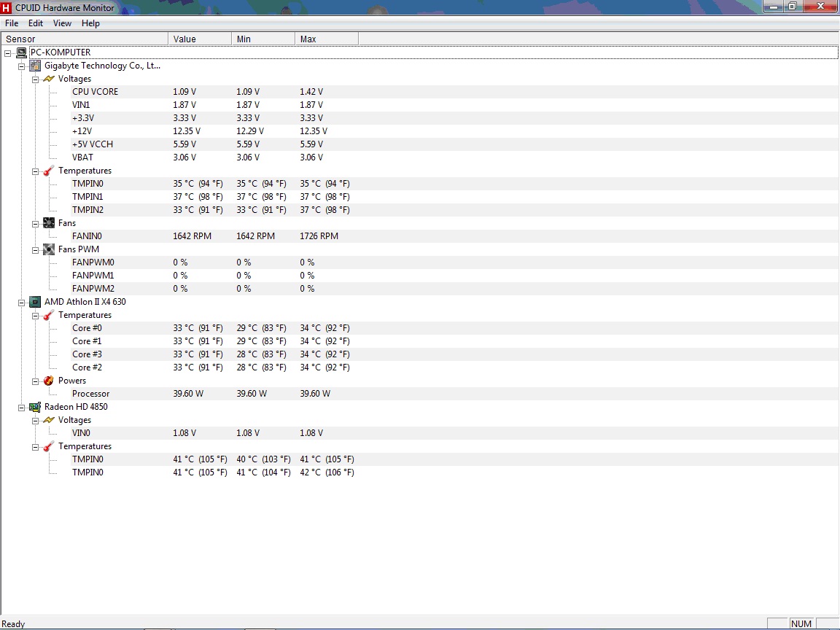Click the Radeon HD 4850 graphics card icon

35,407
